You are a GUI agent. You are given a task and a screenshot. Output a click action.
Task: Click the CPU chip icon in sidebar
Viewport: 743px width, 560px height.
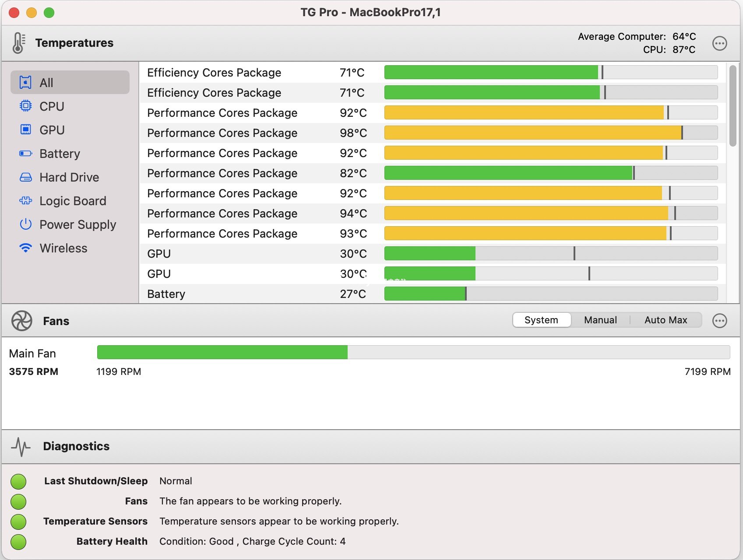pos(26,106)
